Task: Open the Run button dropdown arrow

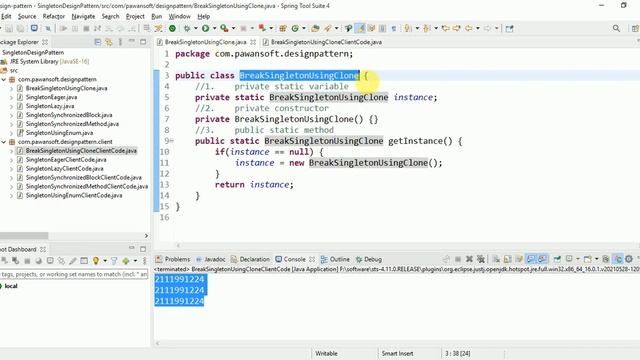Action: click(x=214, y=28)
